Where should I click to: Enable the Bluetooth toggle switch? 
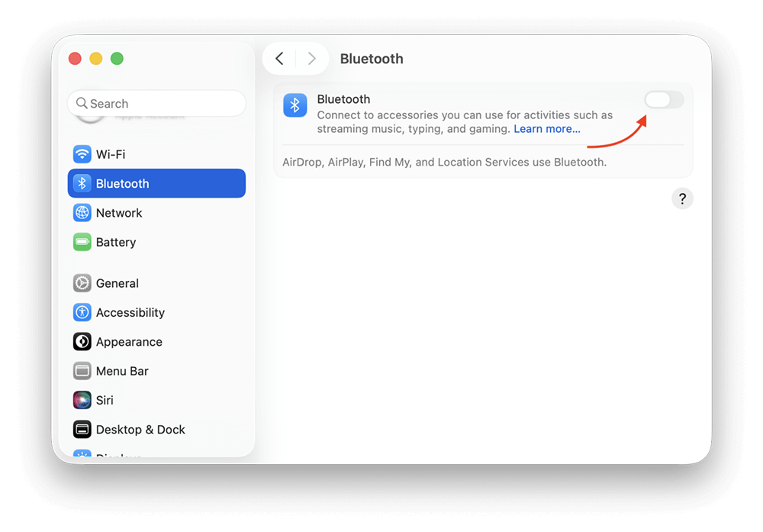(x=664, y=99)
